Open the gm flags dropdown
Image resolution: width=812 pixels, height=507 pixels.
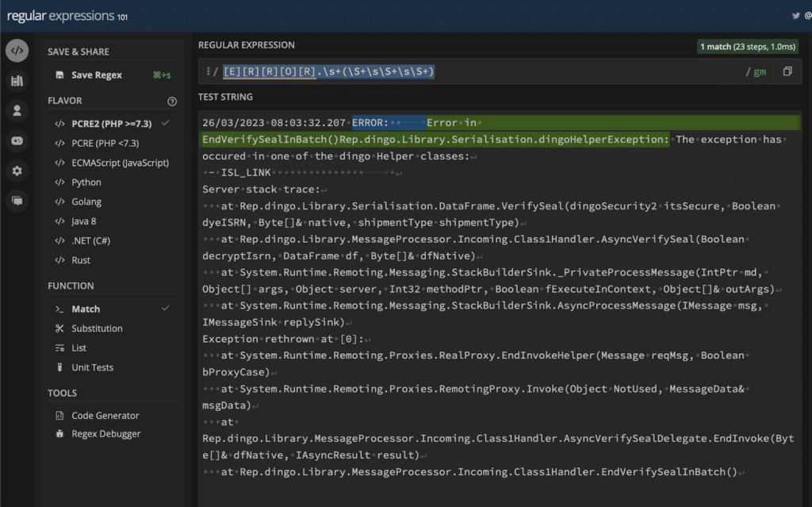click(759, 71)
